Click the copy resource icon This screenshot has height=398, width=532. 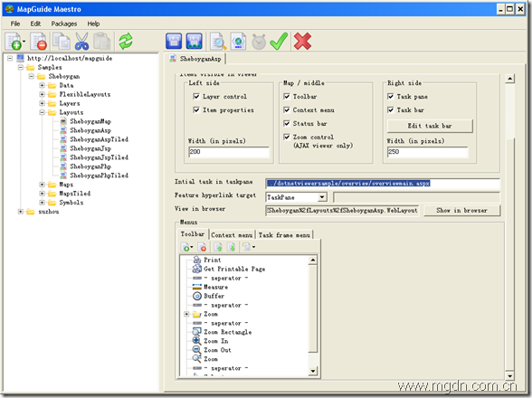62,41
